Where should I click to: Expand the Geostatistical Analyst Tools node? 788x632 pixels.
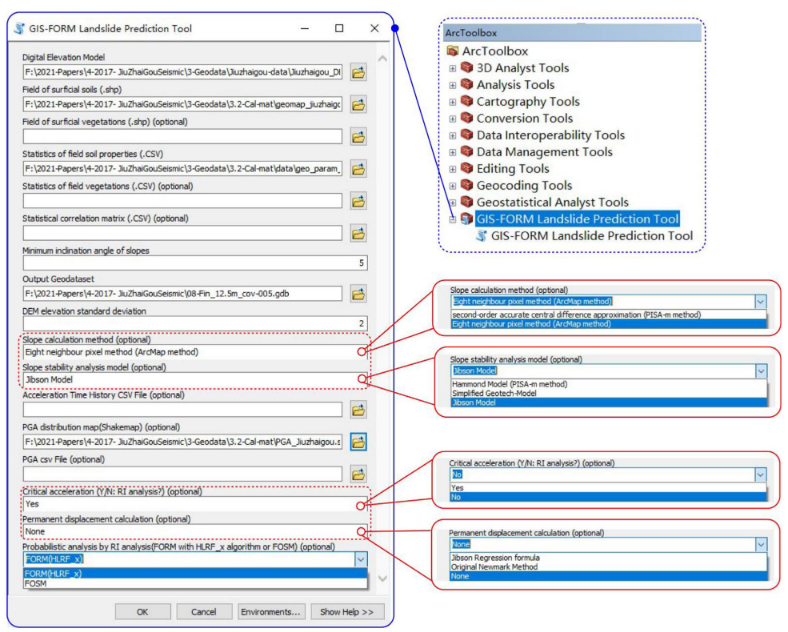[x=452, y=202]
